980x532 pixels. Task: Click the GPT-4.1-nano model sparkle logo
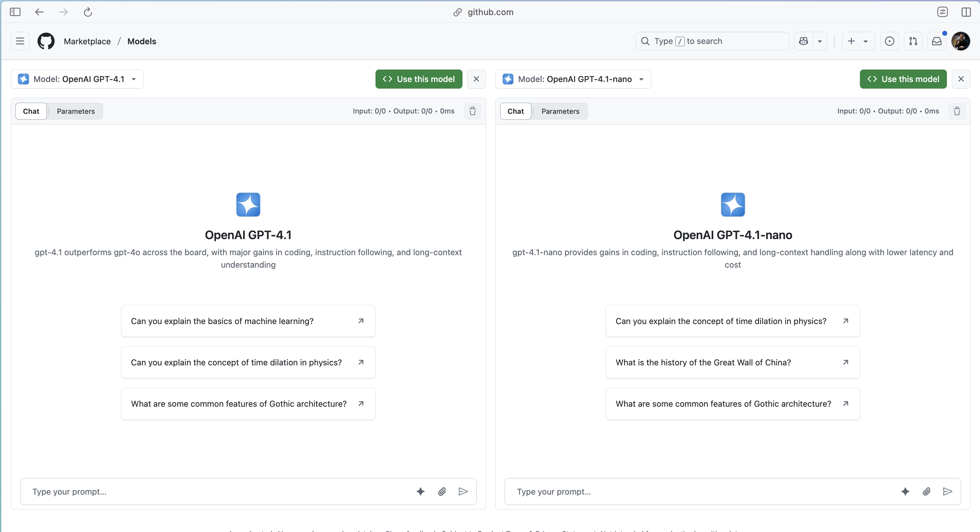pos(733,204)
